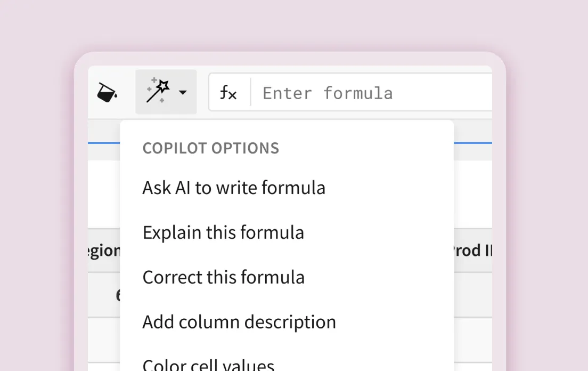Select Ask AI to write formula

point(234,188)
